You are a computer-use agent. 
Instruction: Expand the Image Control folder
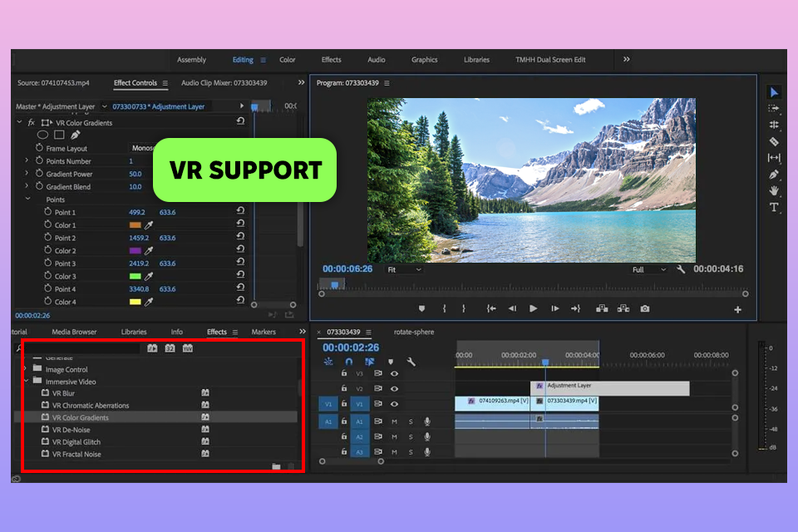(25, 368)
